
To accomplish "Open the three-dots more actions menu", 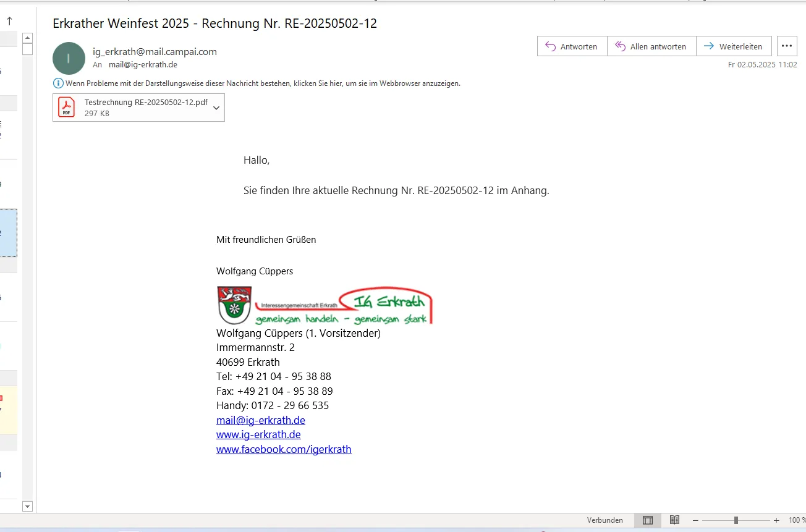I will (x=786, y=46).
